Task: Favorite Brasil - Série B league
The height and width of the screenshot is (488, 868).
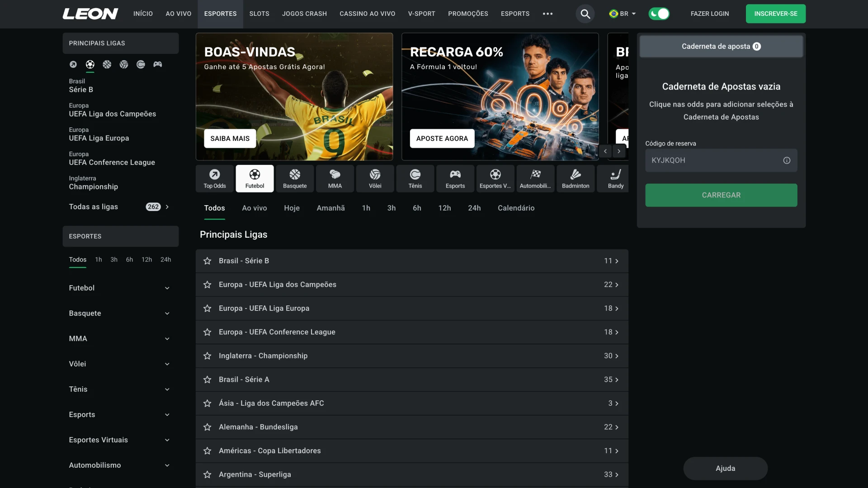Action: (208, 261)
